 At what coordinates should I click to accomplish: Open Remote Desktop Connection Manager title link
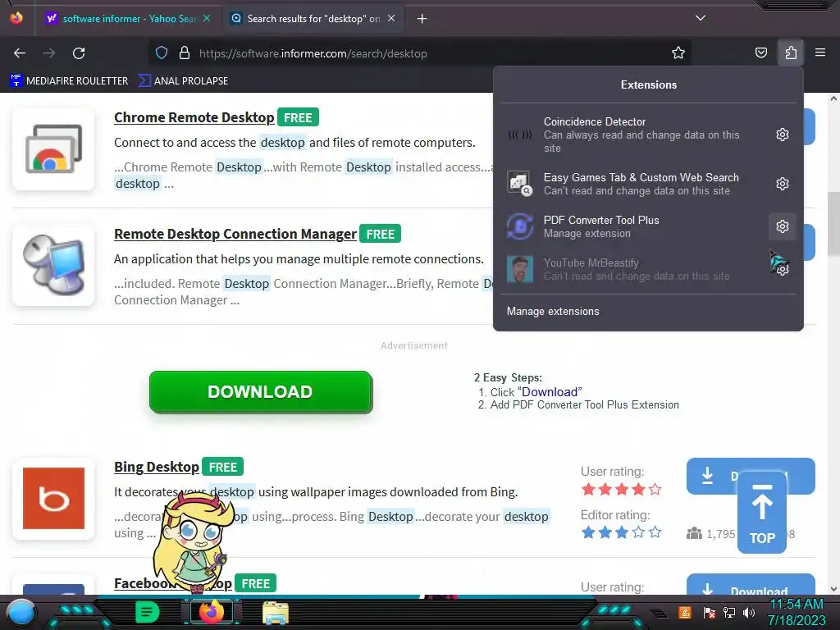(x=235, y=234)
